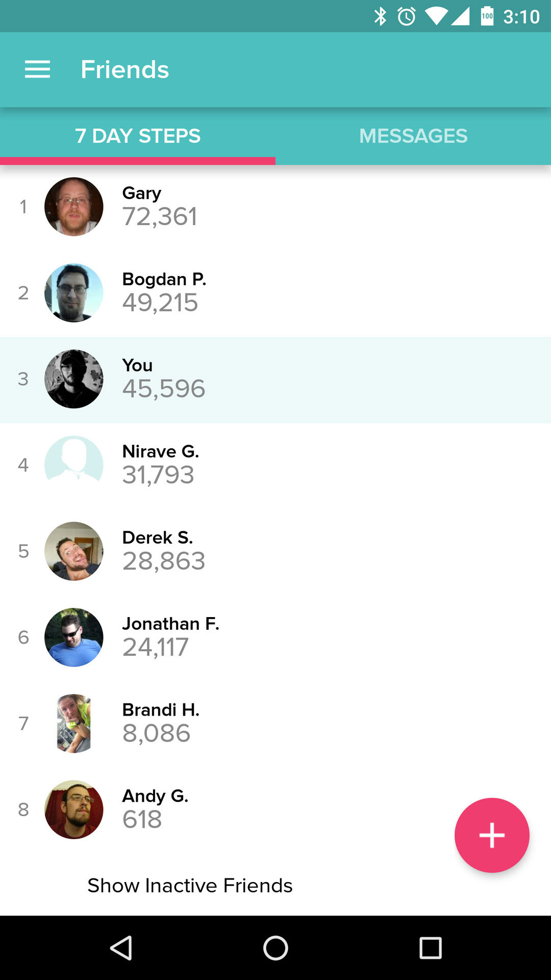The height and width of the screenshot is (980, 551).
Task: Open Bogdan P.'s avatar
Action: tap(74, 293)
